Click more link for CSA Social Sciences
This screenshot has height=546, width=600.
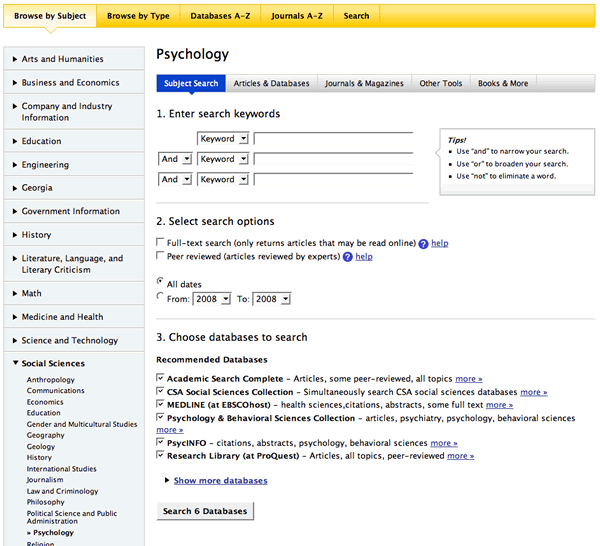pos(534,392)
